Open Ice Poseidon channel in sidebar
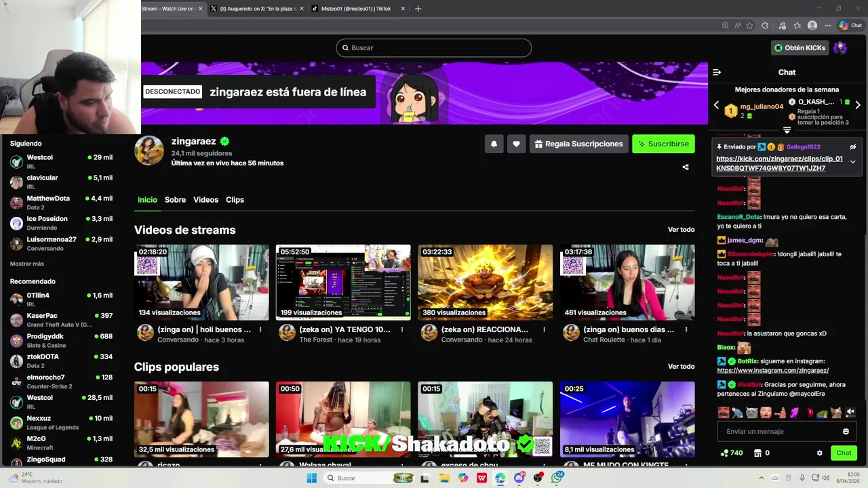868x488 pixels. (61, 223)
